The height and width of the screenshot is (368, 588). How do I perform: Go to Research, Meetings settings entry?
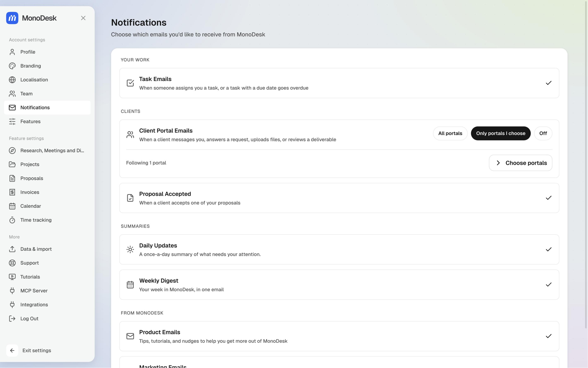click(47, 150)
